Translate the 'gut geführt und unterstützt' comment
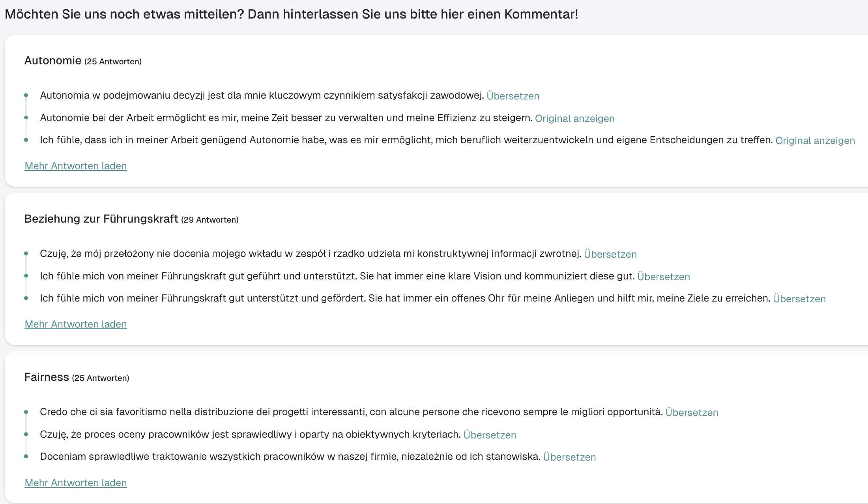This screenshot has height=504, width=868. point(663,277)
